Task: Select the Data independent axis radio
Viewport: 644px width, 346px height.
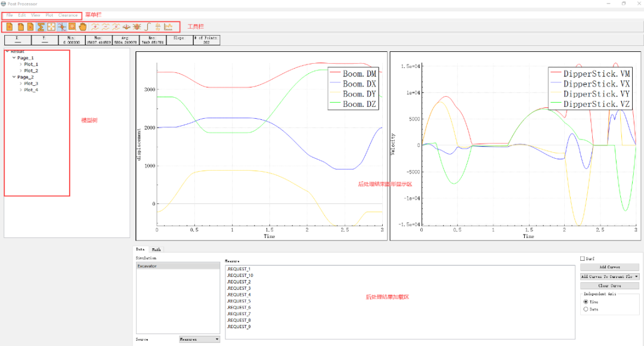Action: (x=586, y=309)
